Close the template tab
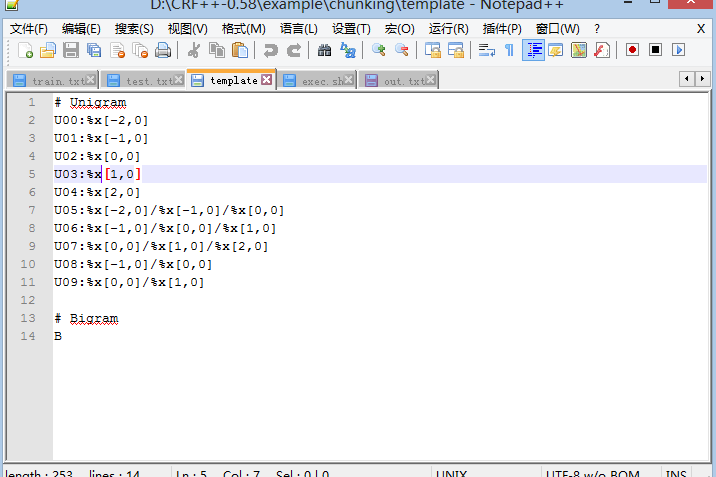Viewport: 716px width, 477px height. point(267,80)
